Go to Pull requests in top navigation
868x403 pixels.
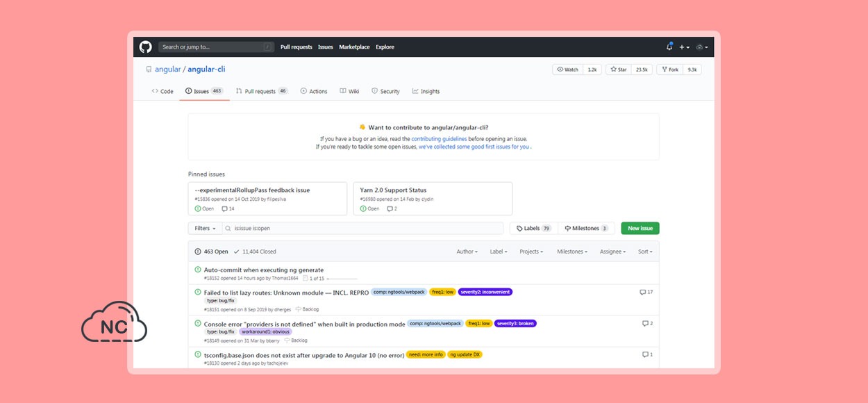(x=297, y=47)
